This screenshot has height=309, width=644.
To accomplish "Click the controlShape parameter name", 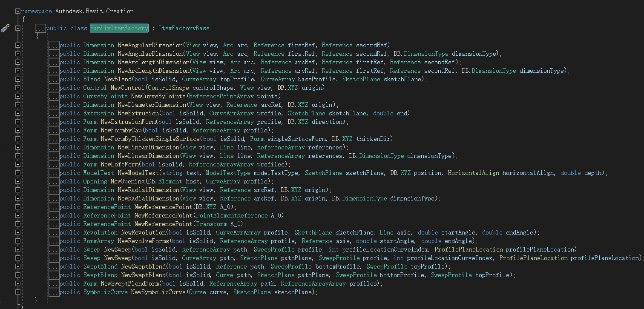I will [213, 88].
